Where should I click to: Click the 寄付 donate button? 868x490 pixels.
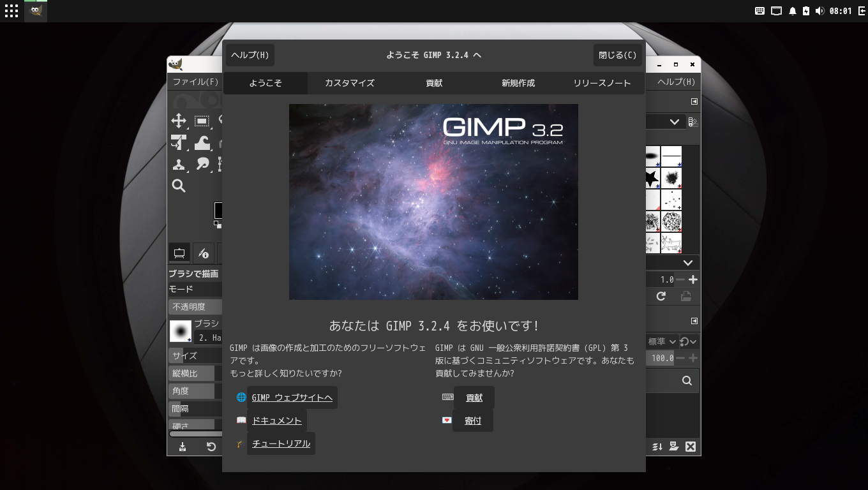pos(473,420)
